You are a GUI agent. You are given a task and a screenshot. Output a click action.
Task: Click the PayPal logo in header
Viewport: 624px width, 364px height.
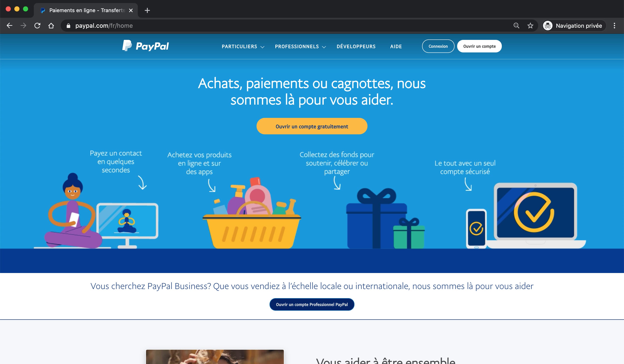[x=146, y=46]
